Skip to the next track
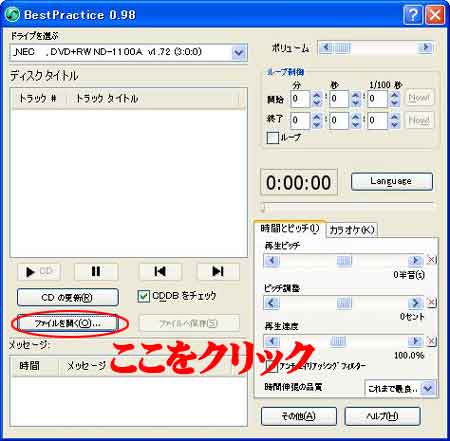 point(218,272)
